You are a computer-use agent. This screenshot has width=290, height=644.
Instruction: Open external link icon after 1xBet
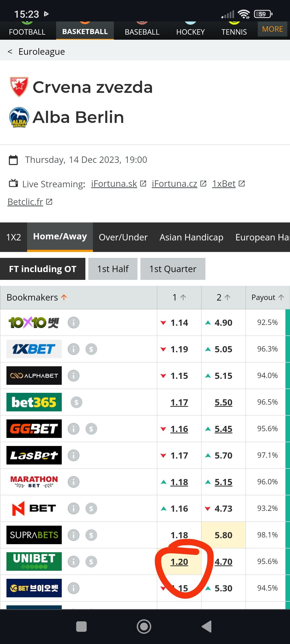point(242,184)
